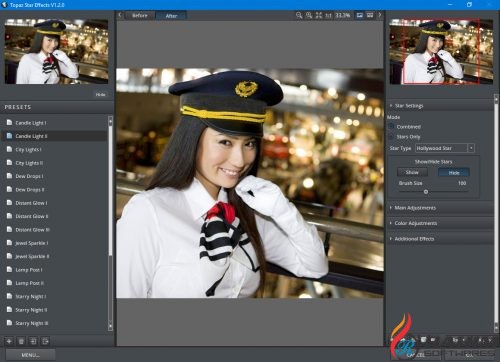Click Hide under the preset preview

(x=100, y=95)
